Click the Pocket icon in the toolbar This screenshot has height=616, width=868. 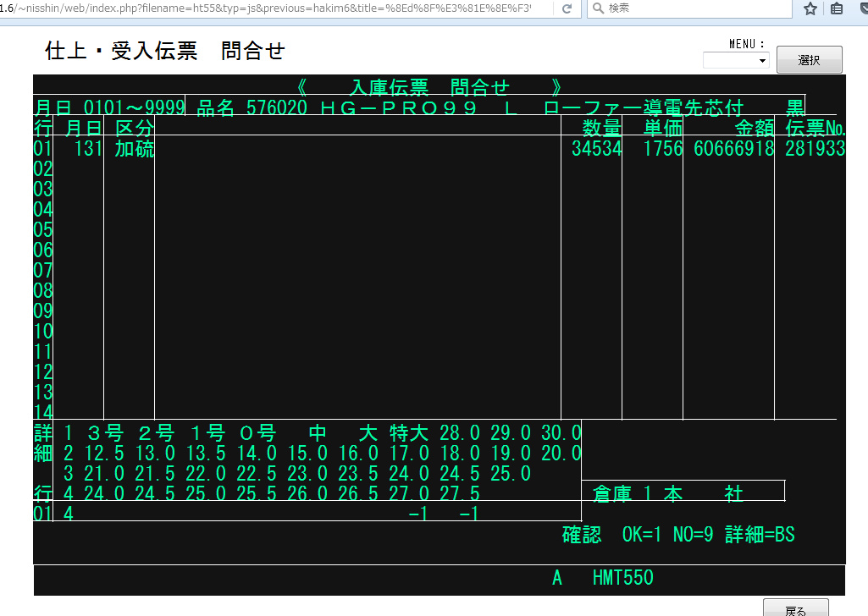861,8
